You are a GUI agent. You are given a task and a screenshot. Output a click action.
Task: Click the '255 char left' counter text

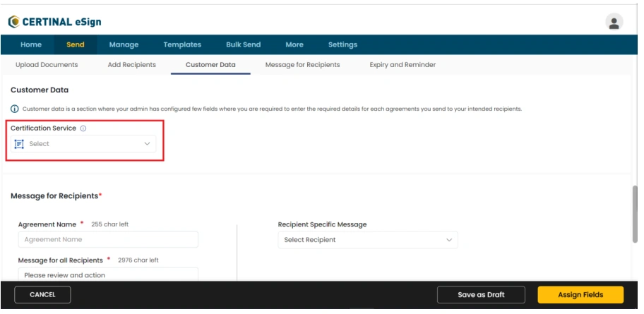(109, 224)
